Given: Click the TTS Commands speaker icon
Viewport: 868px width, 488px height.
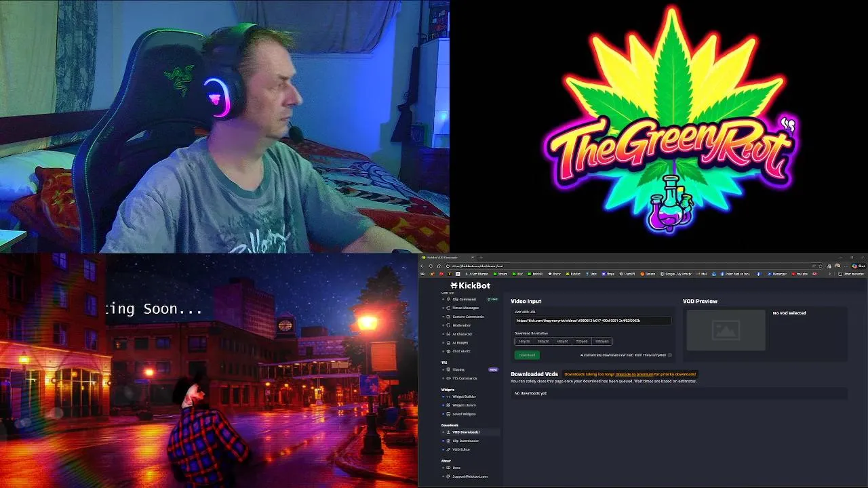Looking at the screenshot, I should 448,378.
